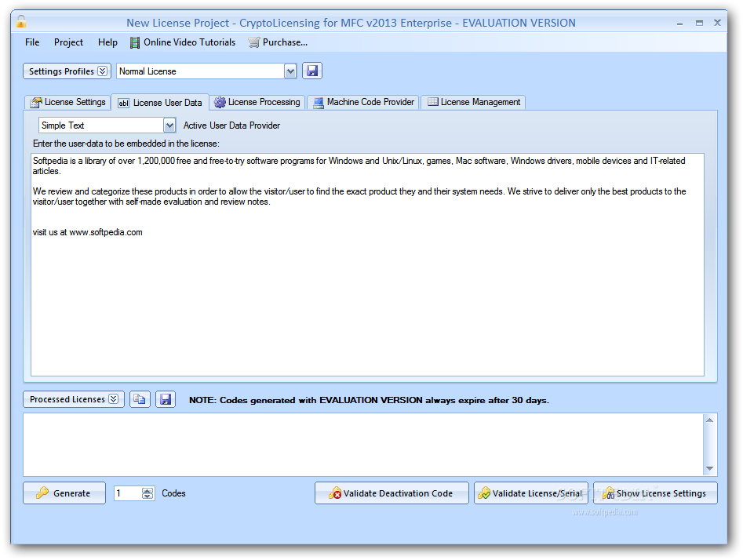
Task: Click the gear icon of License Processing tab
Action: click(220, 102)
